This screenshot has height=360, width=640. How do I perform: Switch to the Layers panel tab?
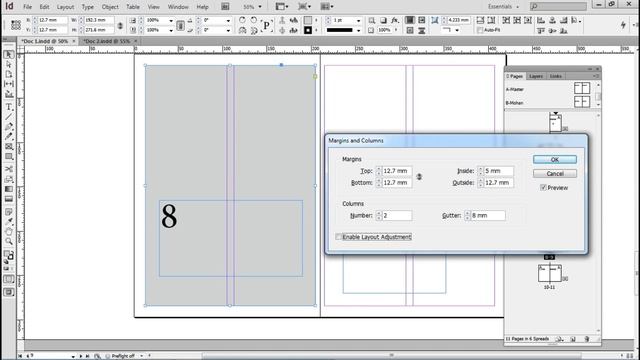point(536,76)
